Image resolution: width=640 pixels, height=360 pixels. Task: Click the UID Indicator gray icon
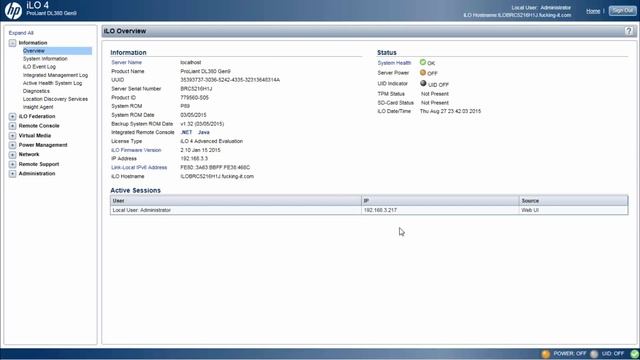click(423, 83)
